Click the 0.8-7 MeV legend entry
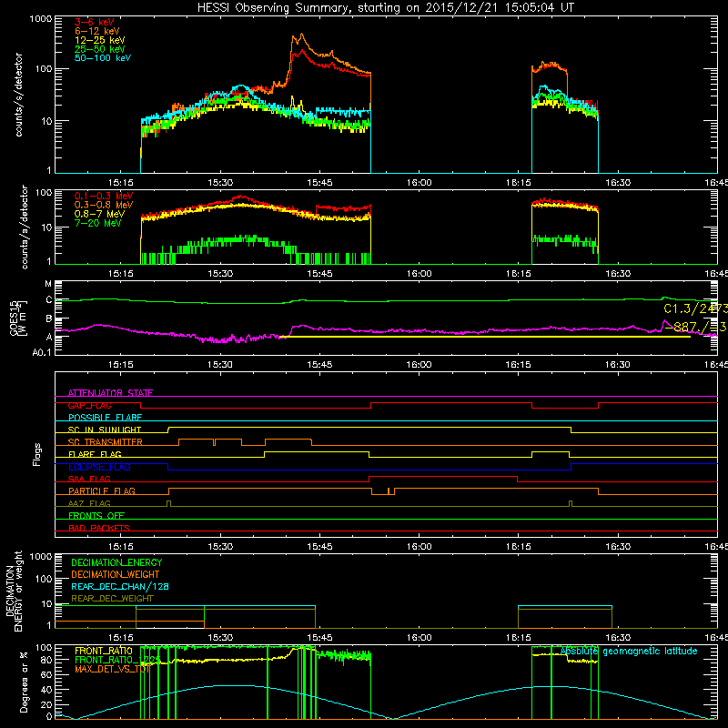This screenshot has width=728, height=728. 99,214
